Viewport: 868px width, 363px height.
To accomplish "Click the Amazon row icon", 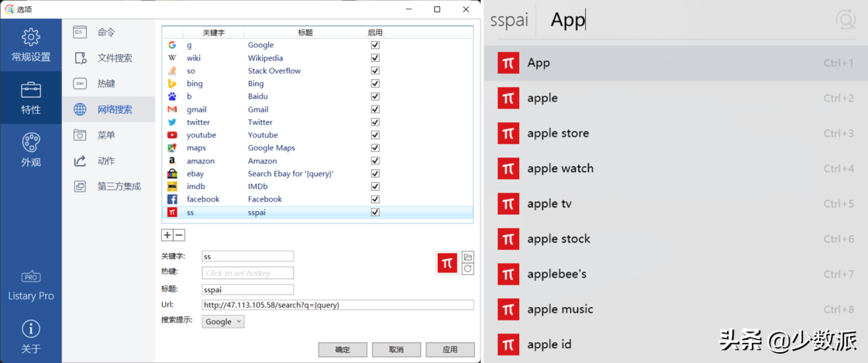I will click(x=172, y=161).
